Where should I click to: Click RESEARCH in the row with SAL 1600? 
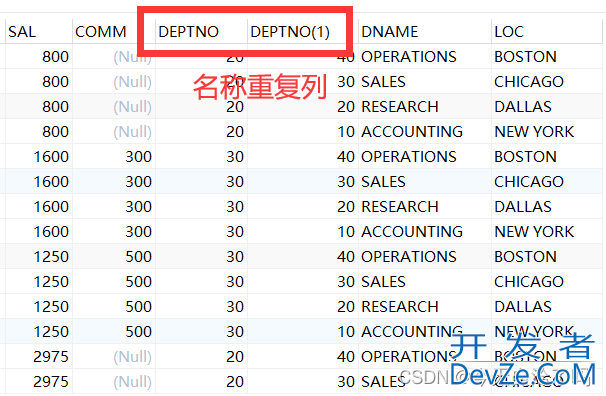[400, 207]
